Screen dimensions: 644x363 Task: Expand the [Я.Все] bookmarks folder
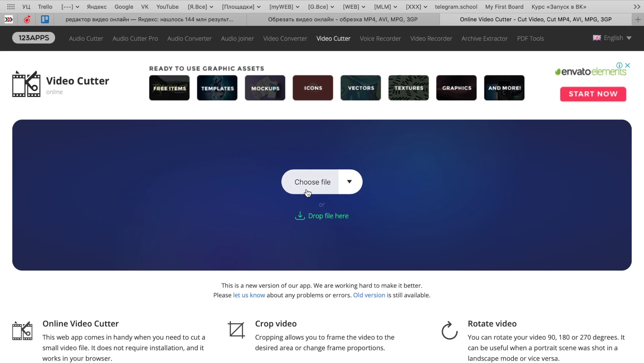pos(200,7)
